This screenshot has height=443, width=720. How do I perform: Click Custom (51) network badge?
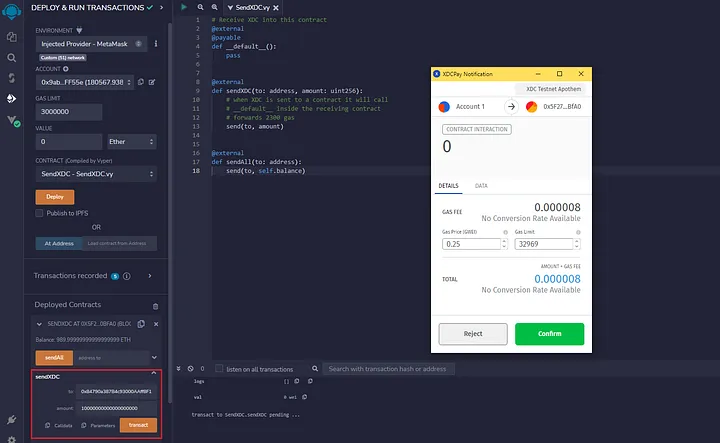tap(62, 58)
